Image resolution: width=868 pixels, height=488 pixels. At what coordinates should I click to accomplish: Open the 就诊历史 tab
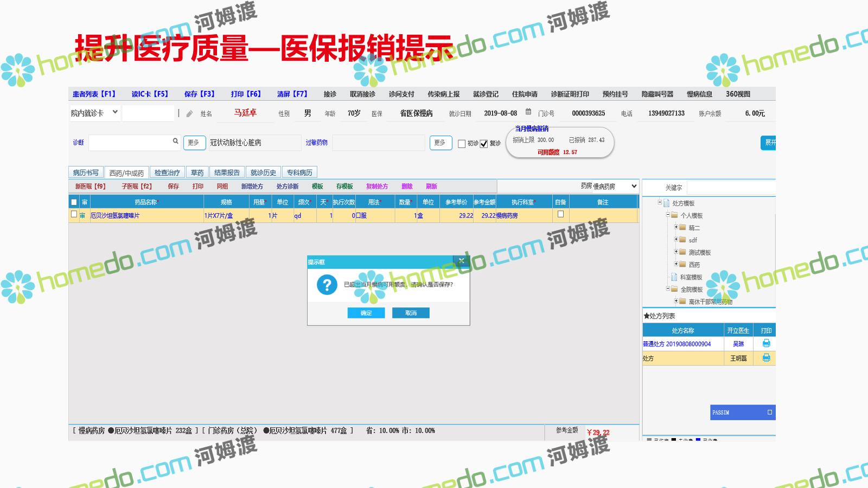click(x=263, y=172)
